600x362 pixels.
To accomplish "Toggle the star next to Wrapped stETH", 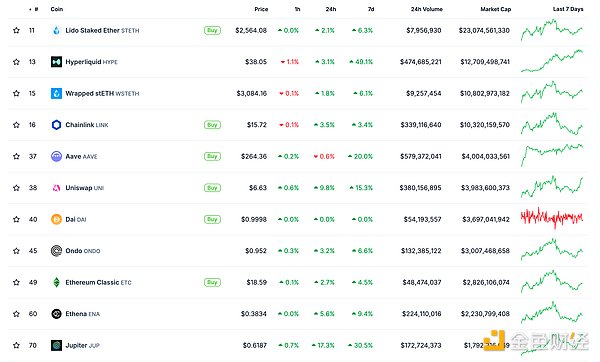I will pyautogui.click(x=16, y=93).
